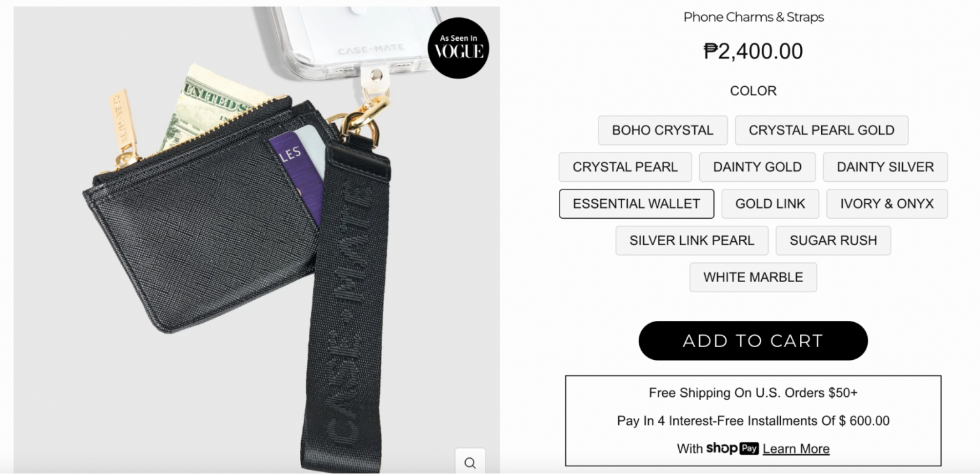This screenshot has height=474, width=980.
Task: Click the zoom magnifier icon on product image
Action: 470,463
